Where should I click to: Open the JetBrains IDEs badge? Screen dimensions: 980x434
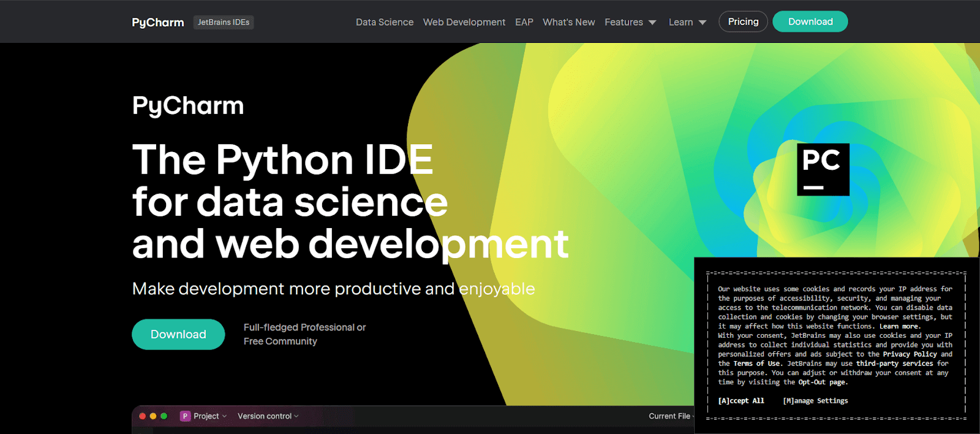click(x=224, y=22)
